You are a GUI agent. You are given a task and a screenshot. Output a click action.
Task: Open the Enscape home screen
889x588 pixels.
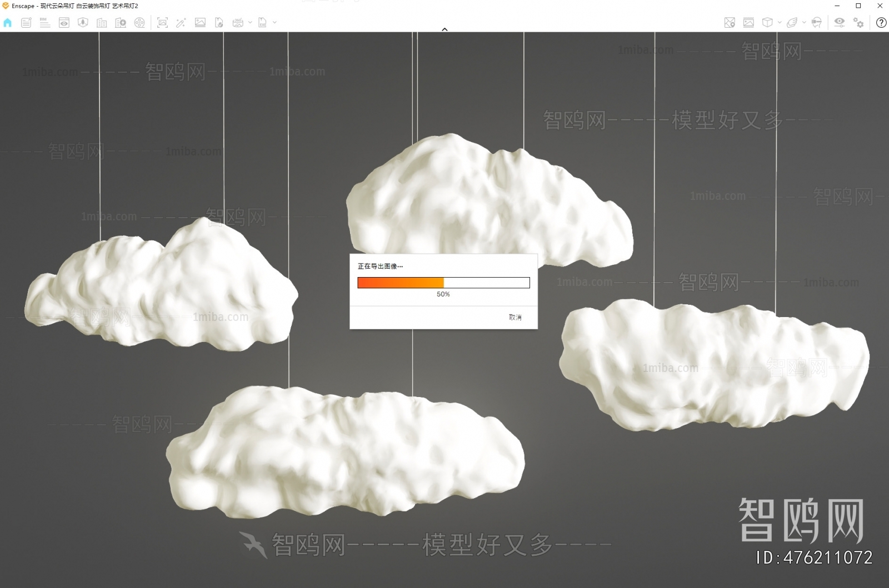[x=8, y=23]
